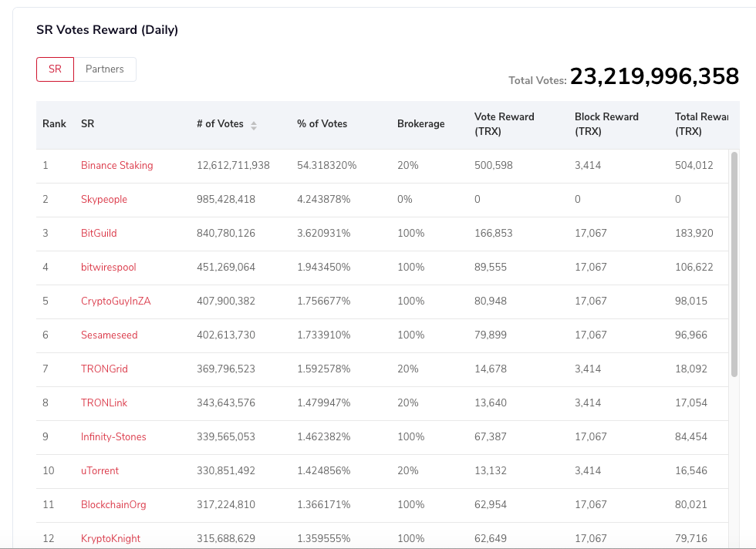Image resolution: width=756 pixels, height=549 pixels.
Task: Open Sesameseed SR link
Action: 109,335
